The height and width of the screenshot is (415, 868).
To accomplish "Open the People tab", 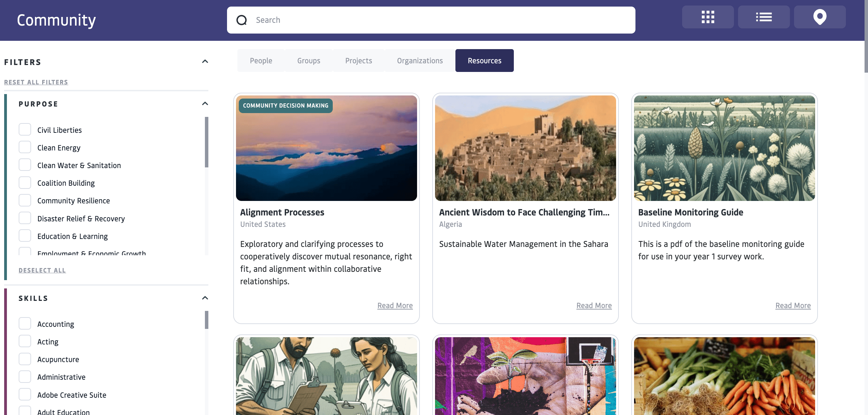I will (261, 61).
